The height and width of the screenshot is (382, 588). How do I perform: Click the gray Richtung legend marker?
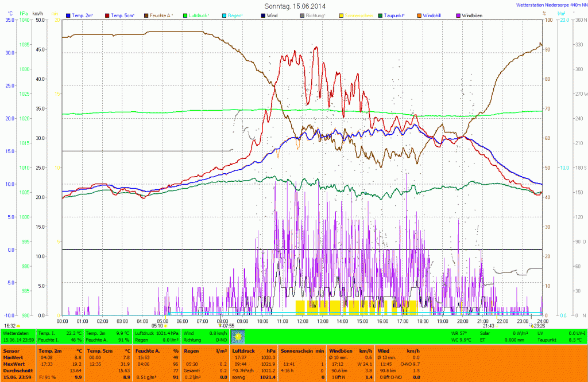tap(302, 15)
